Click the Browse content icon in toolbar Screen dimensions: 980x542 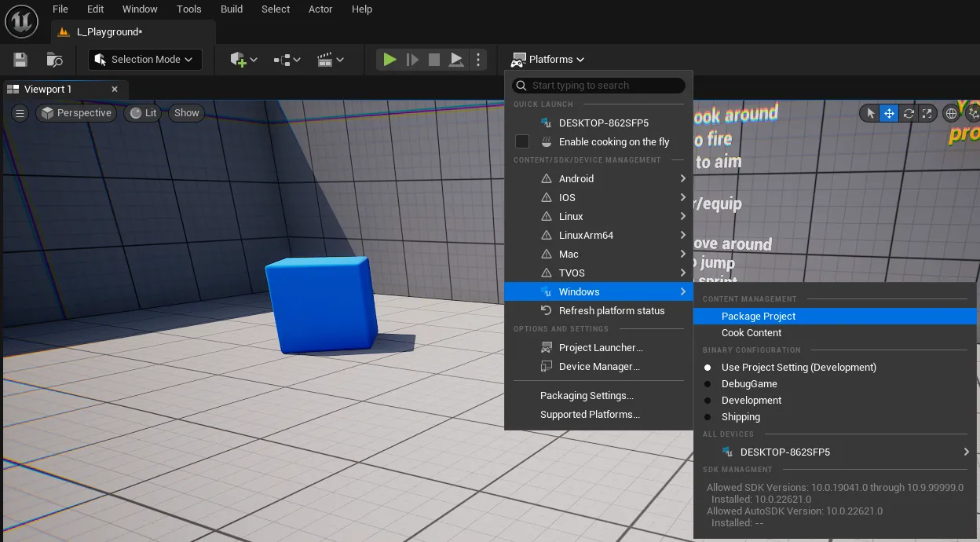pos(54,60)
